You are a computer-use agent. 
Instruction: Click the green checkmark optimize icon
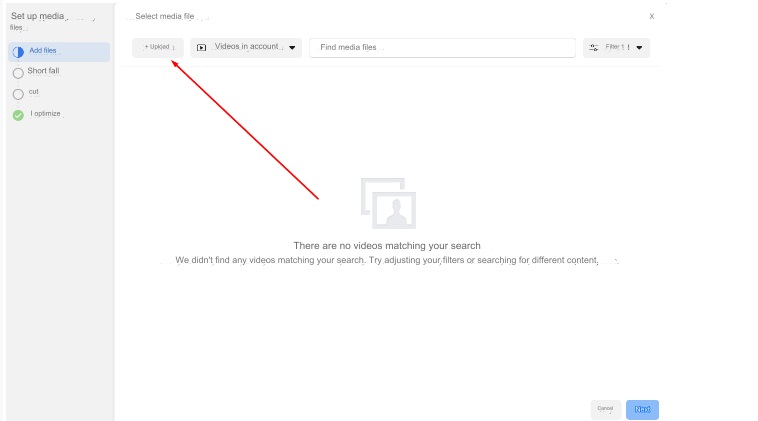17,115
